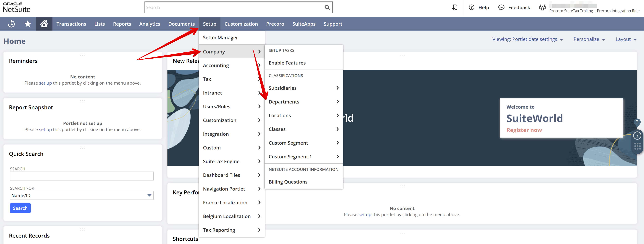The image size is (644, 244).
Task: Click Recent Records portlet drag handle
Action: pyautogui.click(x=83, y=230)
